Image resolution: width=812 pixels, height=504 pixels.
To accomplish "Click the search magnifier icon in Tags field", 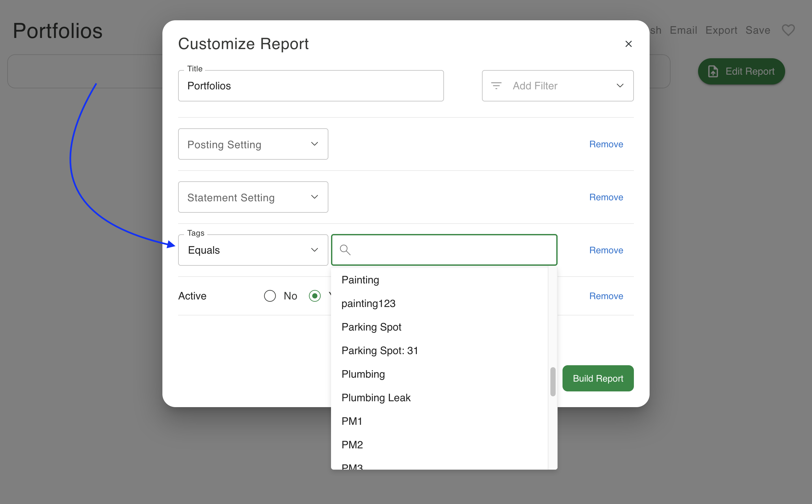I will coord(345,250).
